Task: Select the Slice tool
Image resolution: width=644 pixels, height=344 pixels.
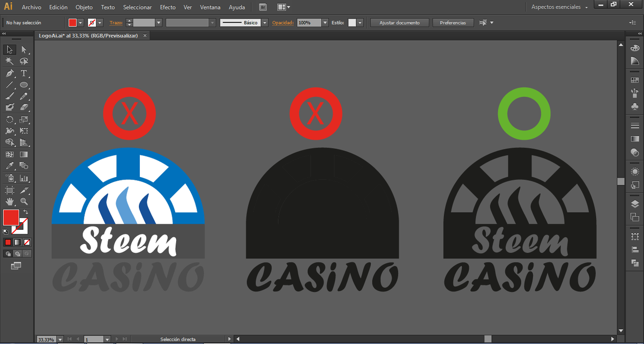Action: tap(24, 190)
